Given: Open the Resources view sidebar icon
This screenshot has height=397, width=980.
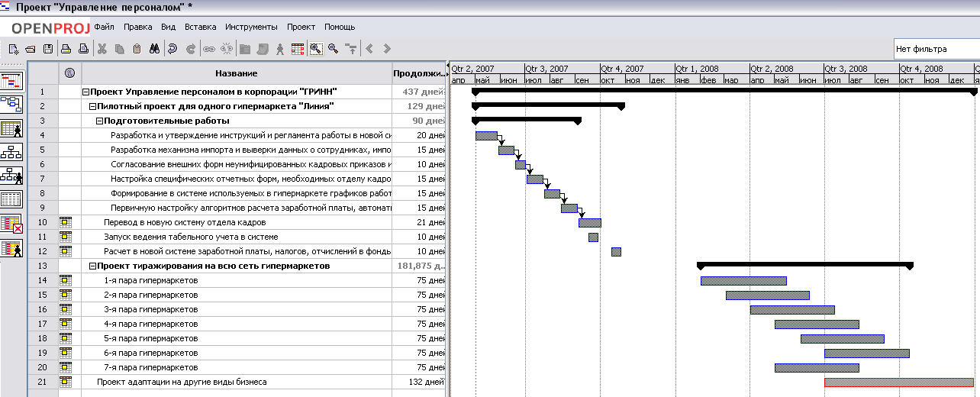Looking at the screenshot, I should pyautogui.click(x=12, y=128).
